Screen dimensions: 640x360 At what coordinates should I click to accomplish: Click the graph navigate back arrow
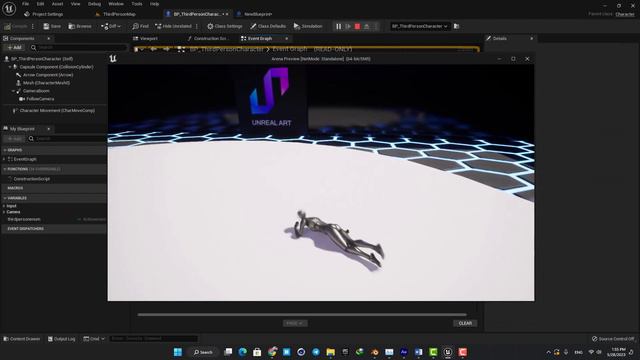click(153, 49)
